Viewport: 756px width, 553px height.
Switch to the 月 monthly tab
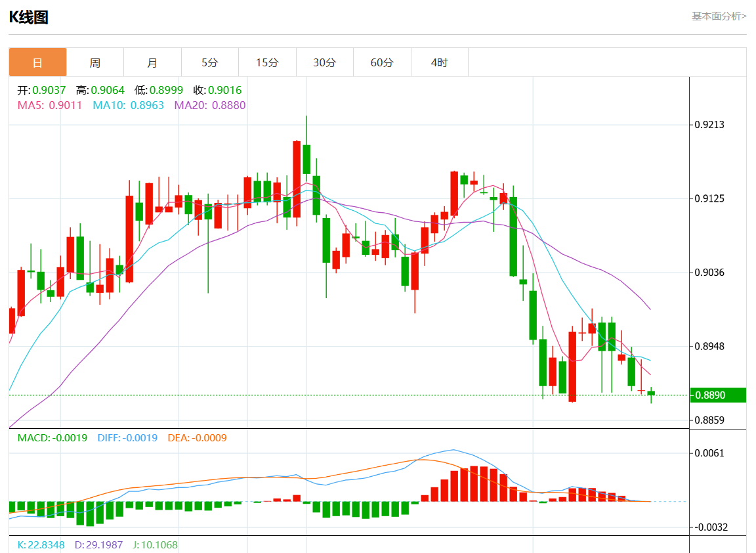(x=152, y=62)
